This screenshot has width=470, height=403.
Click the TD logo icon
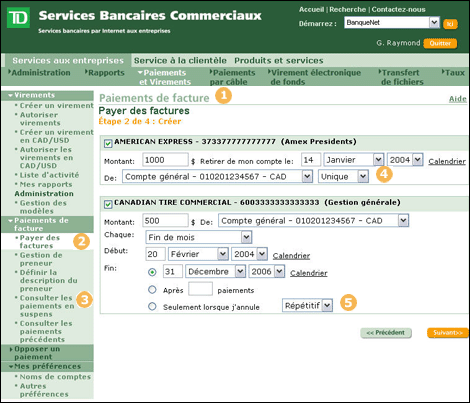[x=18, y=17]
